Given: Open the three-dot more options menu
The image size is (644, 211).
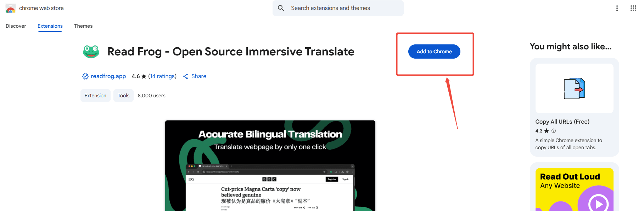Looking at the screenshot, I should pos(617,8).
